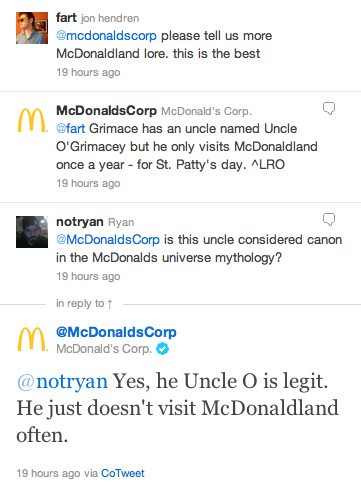Click the McDonald's logo on the O'Grimacey tweet

[x=32, y=120]
